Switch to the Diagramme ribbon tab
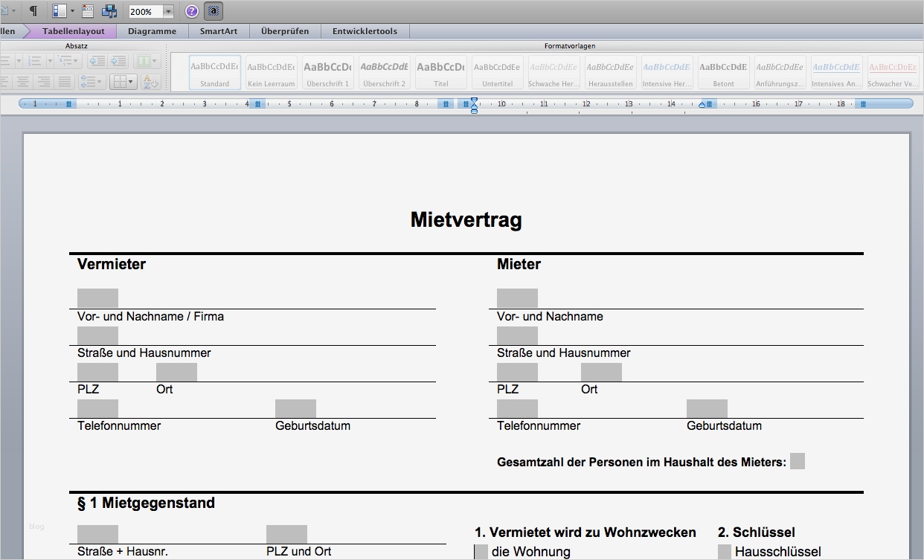 pyautogui.click(x=152, y=31)
